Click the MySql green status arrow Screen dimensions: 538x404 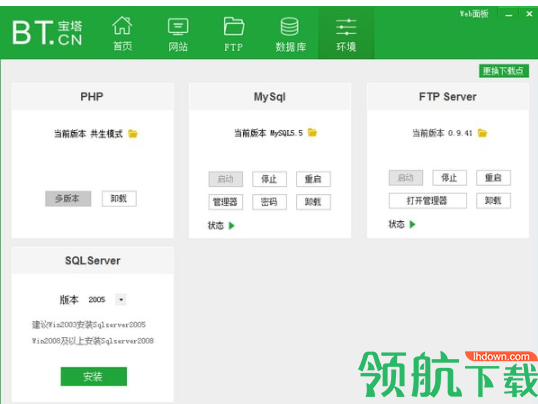click(232, 226)
